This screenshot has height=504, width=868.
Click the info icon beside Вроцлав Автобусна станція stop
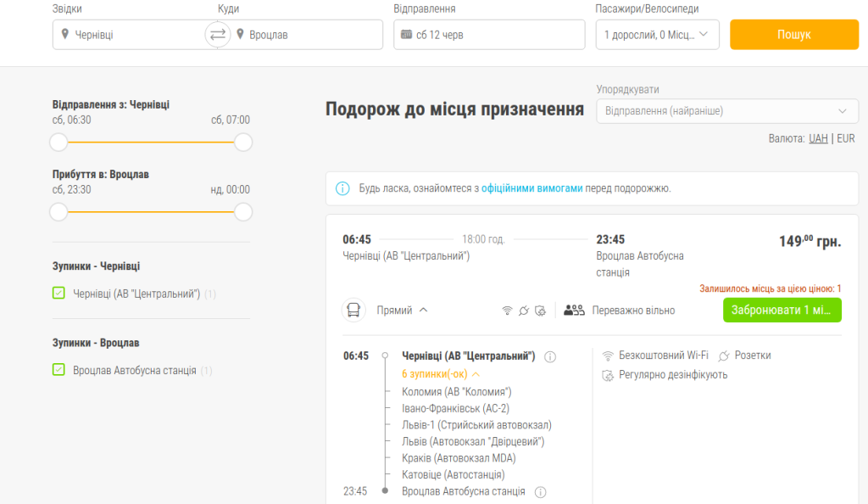(x=541, y=492)
